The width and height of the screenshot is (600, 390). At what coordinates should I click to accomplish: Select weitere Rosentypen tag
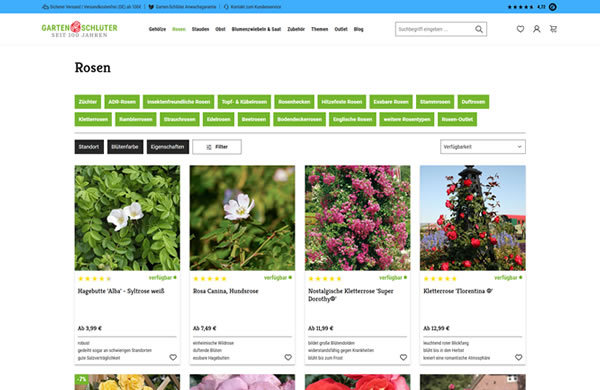click(407, 119)
